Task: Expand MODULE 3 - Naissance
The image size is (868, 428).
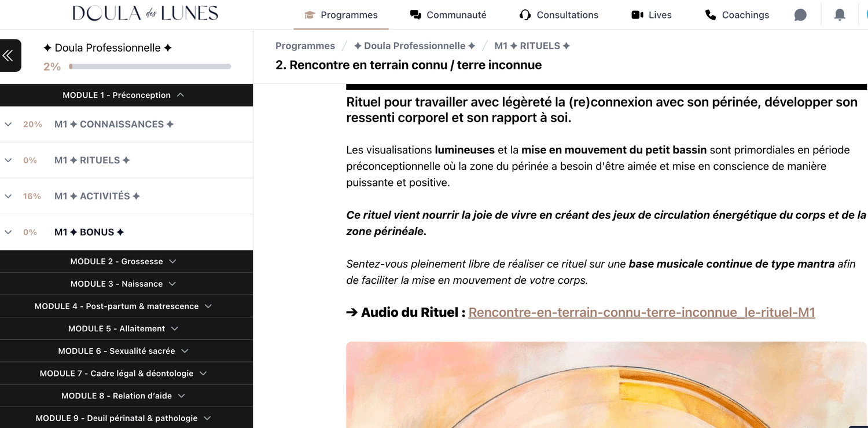Action: pos(126,284)
